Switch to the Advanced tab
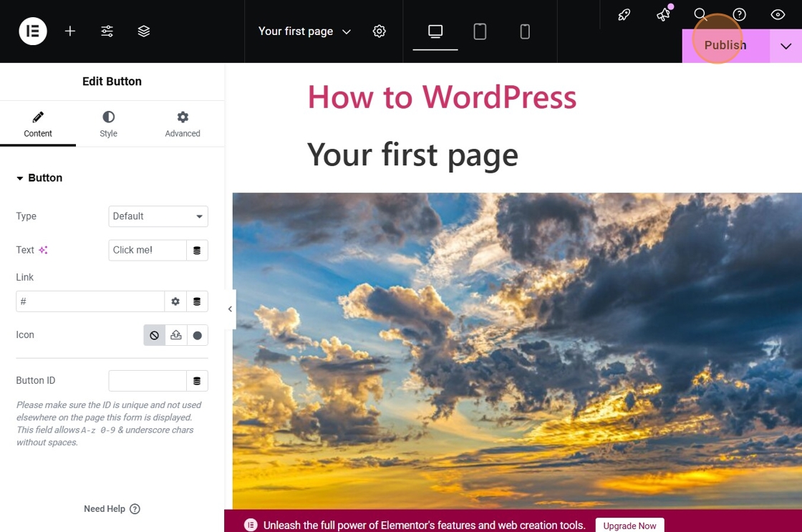The image size is (802, 532). (x=183, y=125)
